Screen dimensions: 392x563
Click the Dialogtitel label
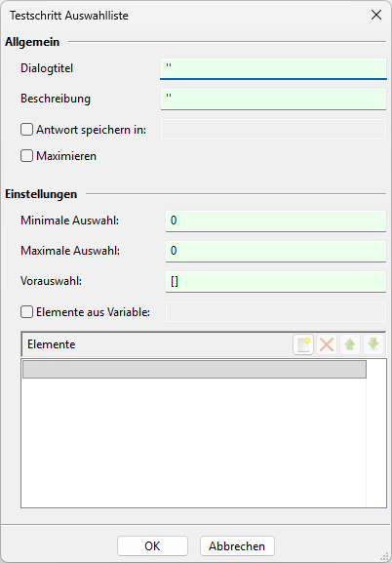(47, 68)
